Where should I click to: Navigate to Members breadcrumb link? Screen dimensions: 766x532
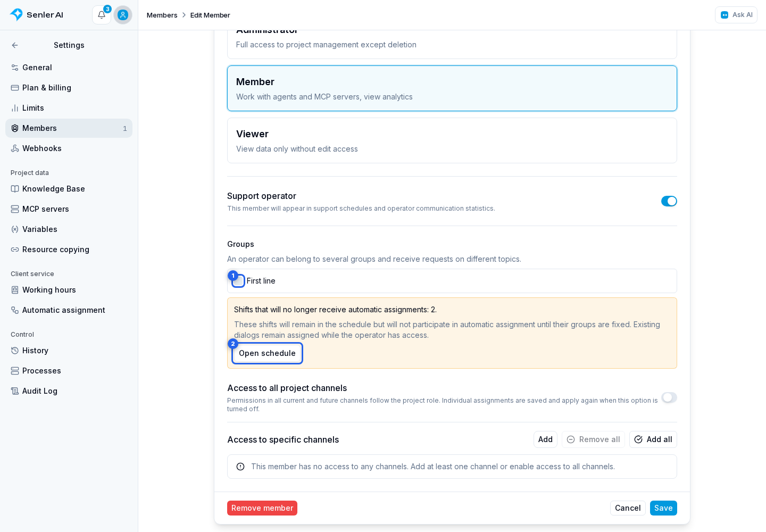162,15
